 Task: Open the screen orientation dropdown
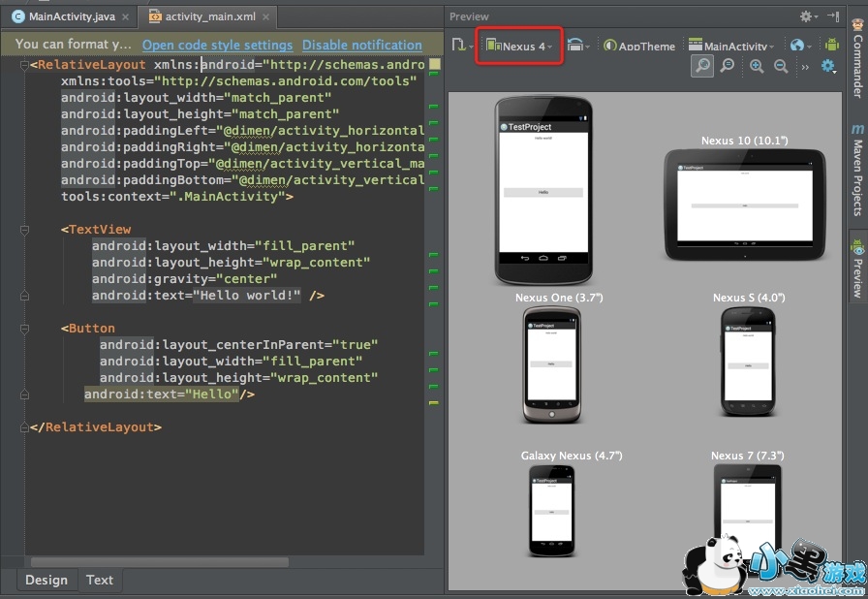(578, 46)
